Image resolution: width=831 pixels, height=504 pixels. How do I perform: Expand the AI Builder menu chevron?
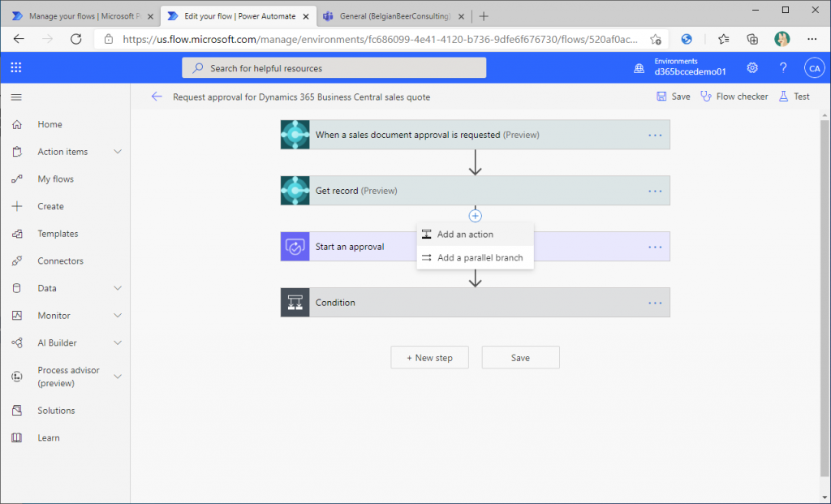coord(118,342)
